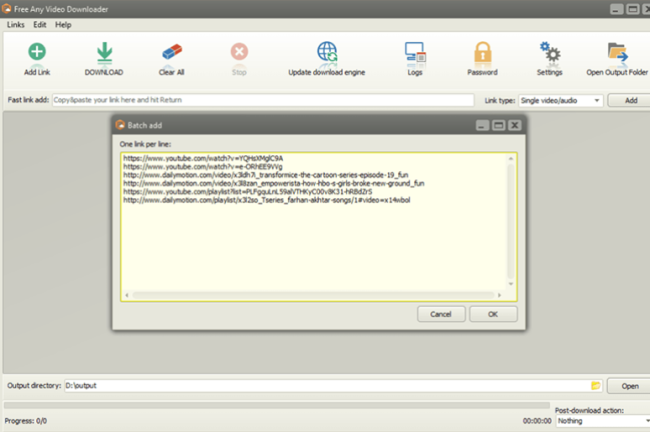Click the horizontal scrollbar in link list

point(313,295)
